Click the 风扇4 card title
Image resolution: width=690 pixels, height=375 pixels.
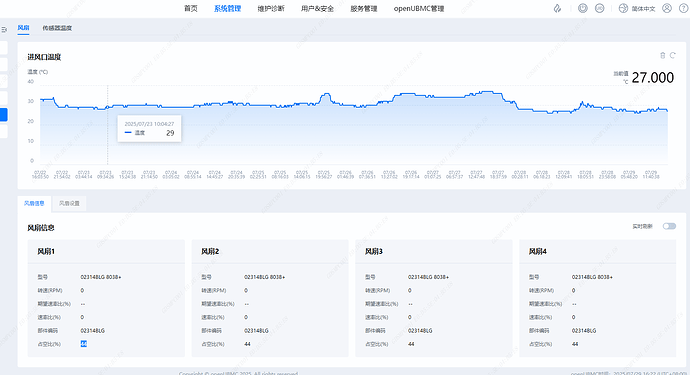click(537, 251)
